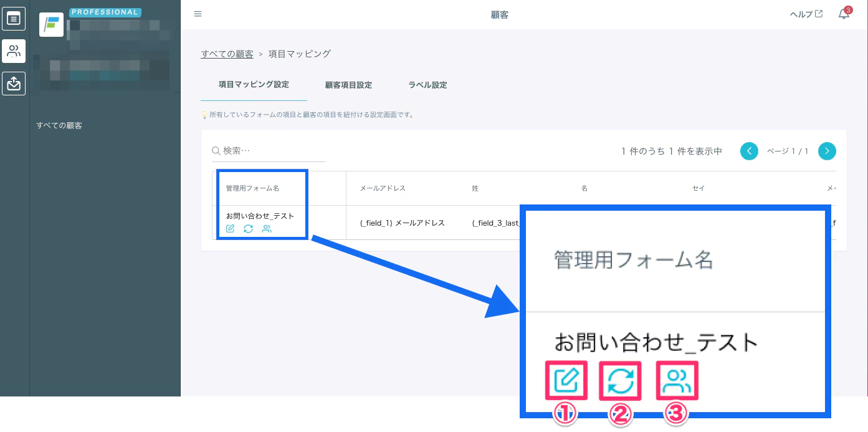This screenshot has height=432, width=868.
Task: Click the PROFESSIONAL plan badge
Action: click(x=105, y=12)
